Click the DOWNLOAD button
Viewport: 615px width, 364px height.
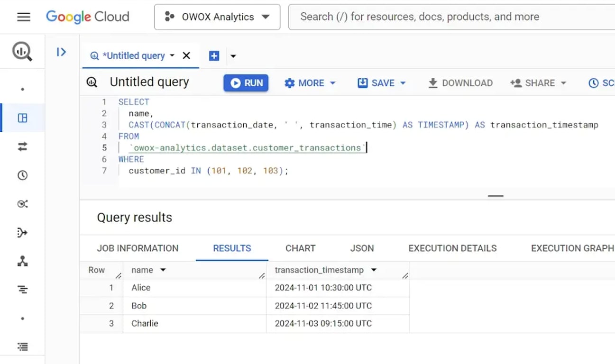click(460, 83)
